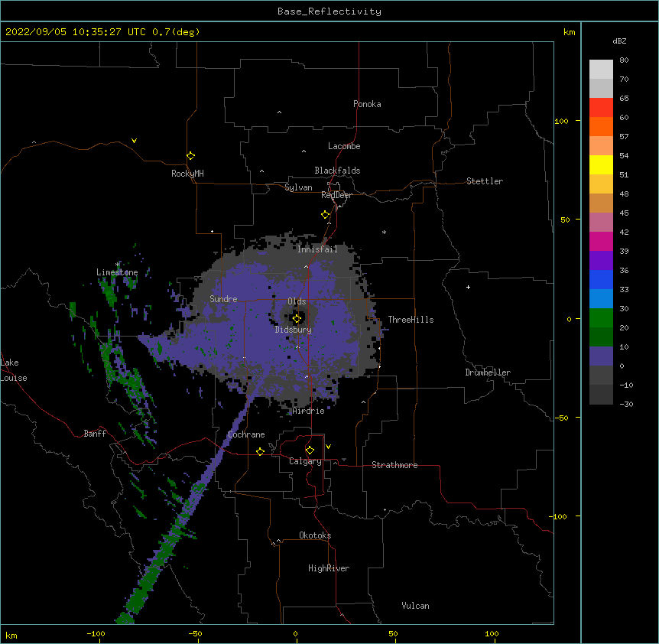This screenshot has width=659, height=644.
Task: Click the yellow V marker east of Calgary
Action: coord(328,447)
